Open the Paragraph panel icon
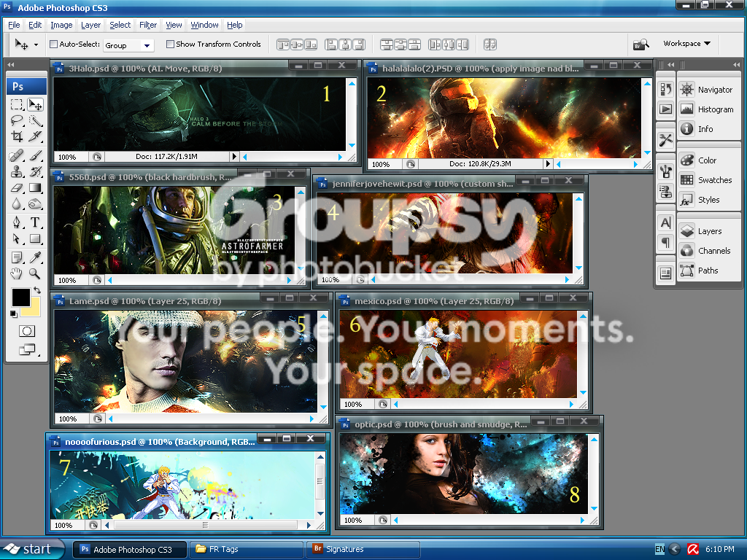The image size is (747, 560). point(665,242)
